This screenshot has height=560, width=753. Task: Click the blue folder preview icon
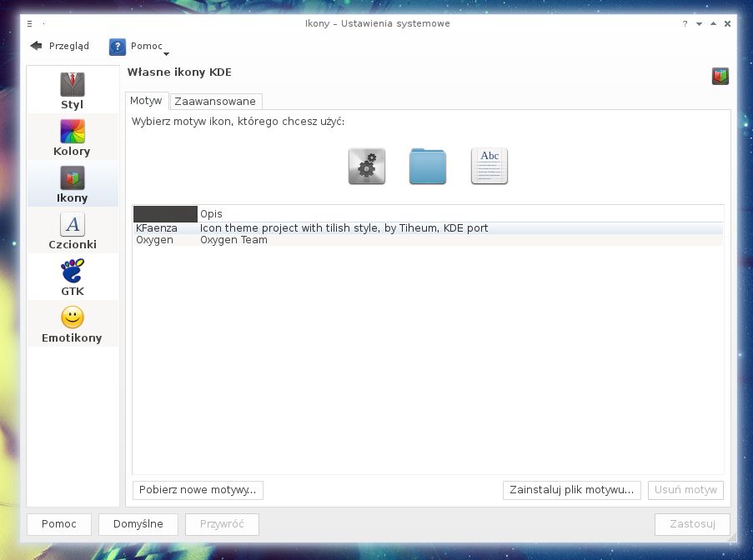pyautogui.click(x=428, y=166)
